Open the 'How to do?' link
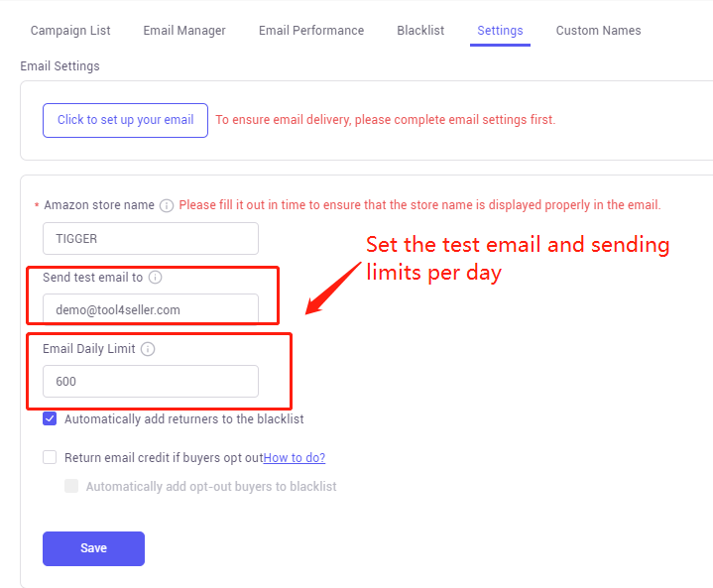This screenshot has width=713, height=588. click(x=295, y=457)
